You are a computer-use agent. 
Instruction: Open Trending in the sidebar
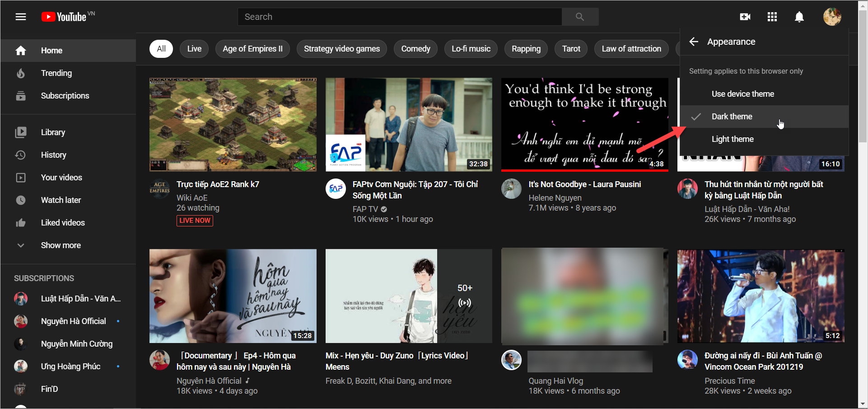56,73
